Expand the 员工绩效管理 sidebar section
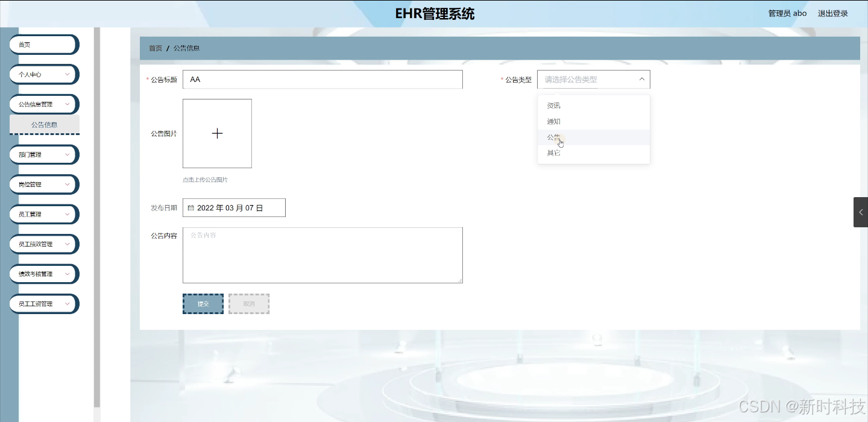This screenshot has width=868, height=422. [43, 244]
